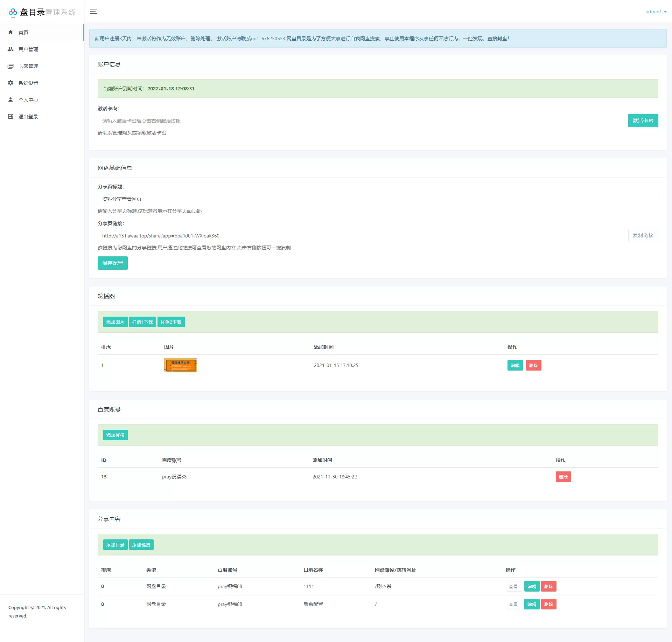Focus the 激活卡密 input field
Image resolution: width=672 pixels, height=642 pixels.
(x=362, y=120)
